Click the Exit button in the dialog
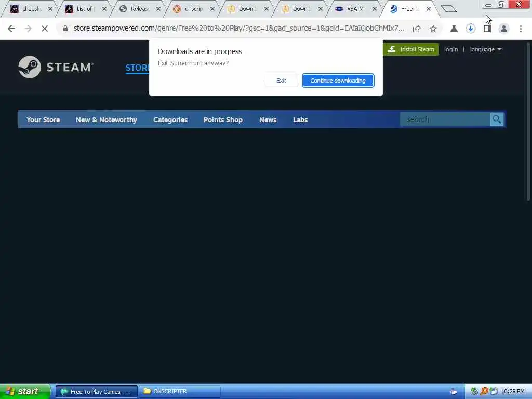Viewport: 532px width, 399px height. pos(281,81)
